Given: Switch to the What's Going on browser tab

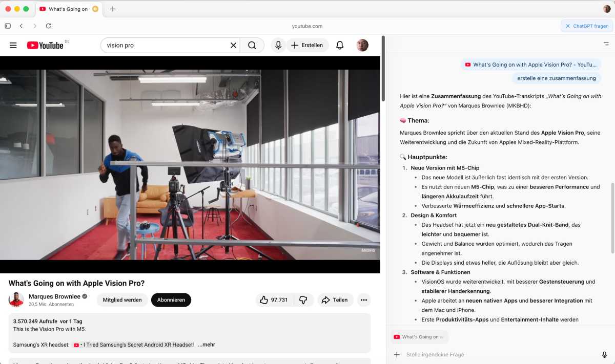Looking at the screenshot, I should click(69, 8).
